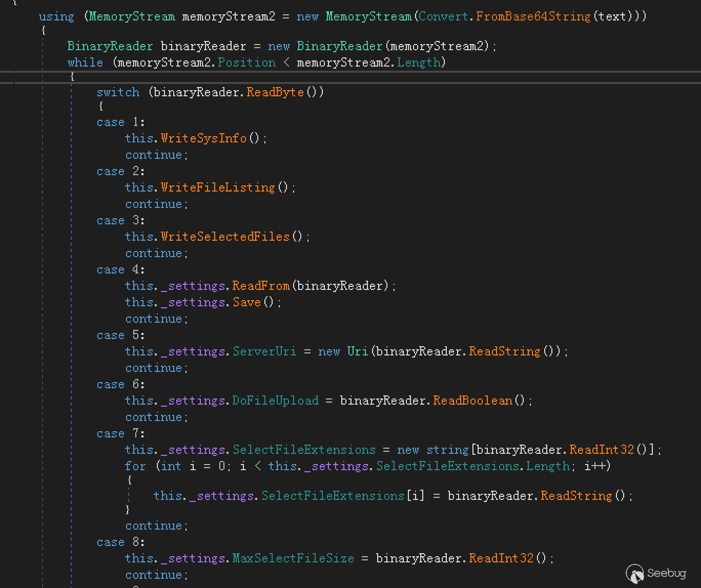
Task: Click the 'case 7:' label
Action: pos(121,434)
